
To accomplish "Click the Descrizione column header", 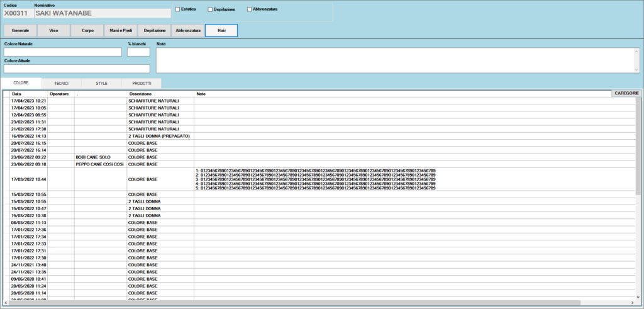I will coord(160,94).
